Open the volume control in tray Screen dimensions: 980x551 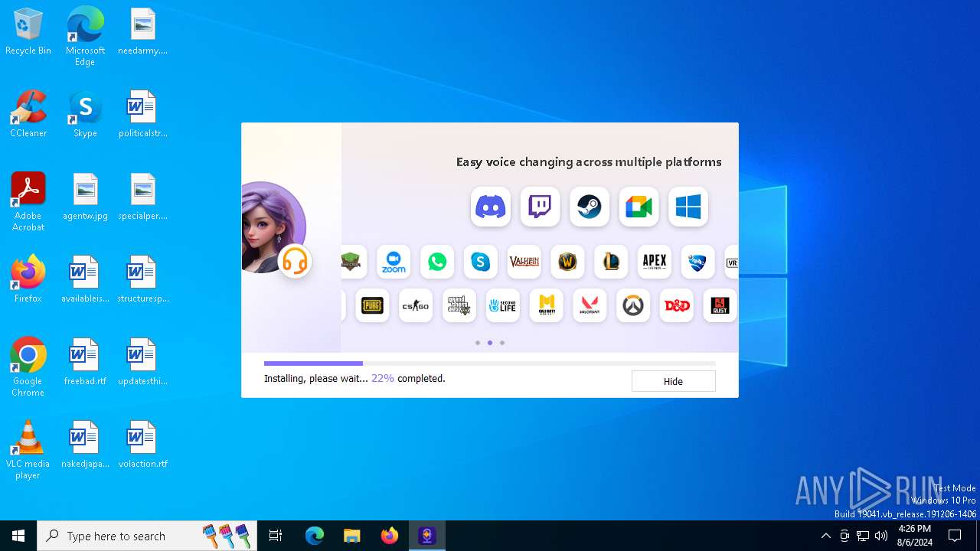(x=881, y=536)
